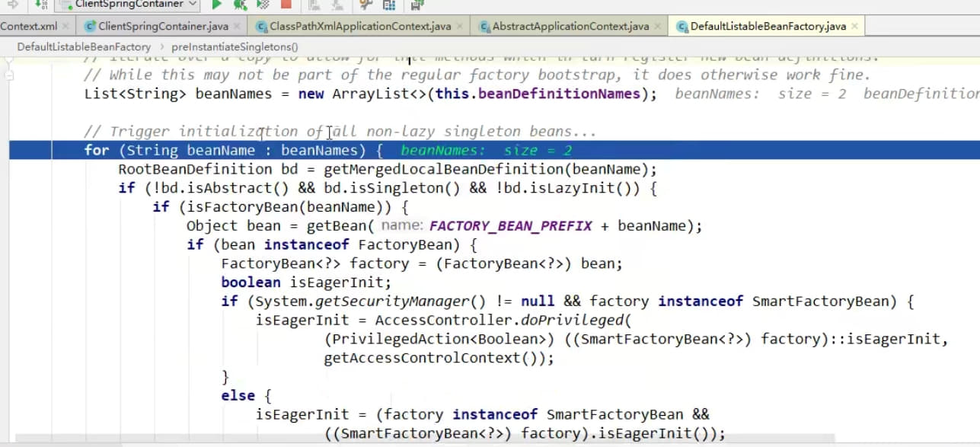Click the highlighted 'for (String beanName' line
Screen dimensions: 980x447
click(x=494, y=150)
